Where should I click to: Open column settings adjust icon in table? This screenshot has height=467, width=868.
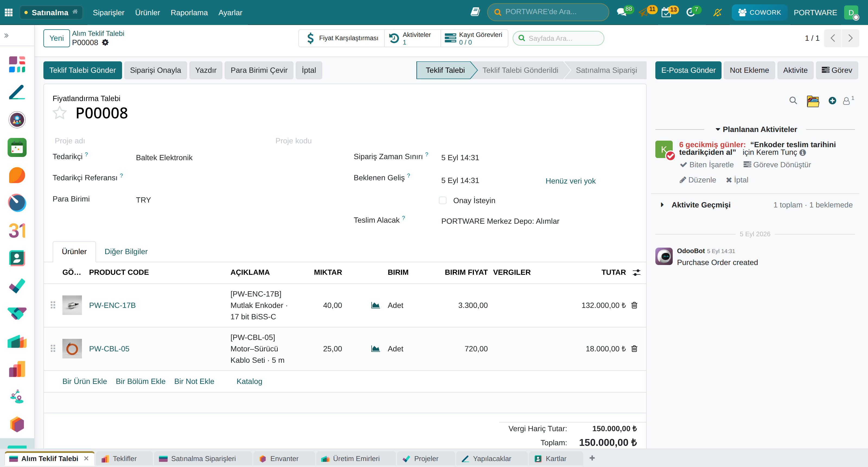click(x=637, y=272)
